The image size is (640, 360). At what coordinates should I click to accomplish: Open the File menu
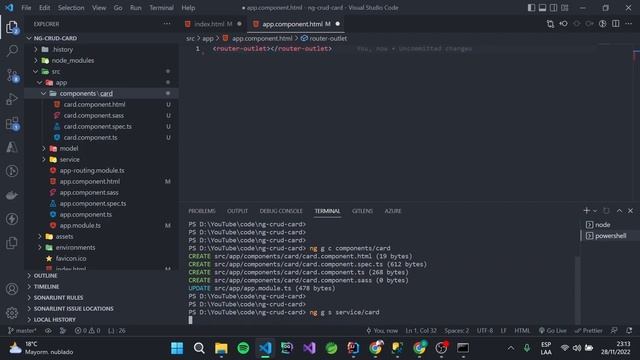point(26,8)
